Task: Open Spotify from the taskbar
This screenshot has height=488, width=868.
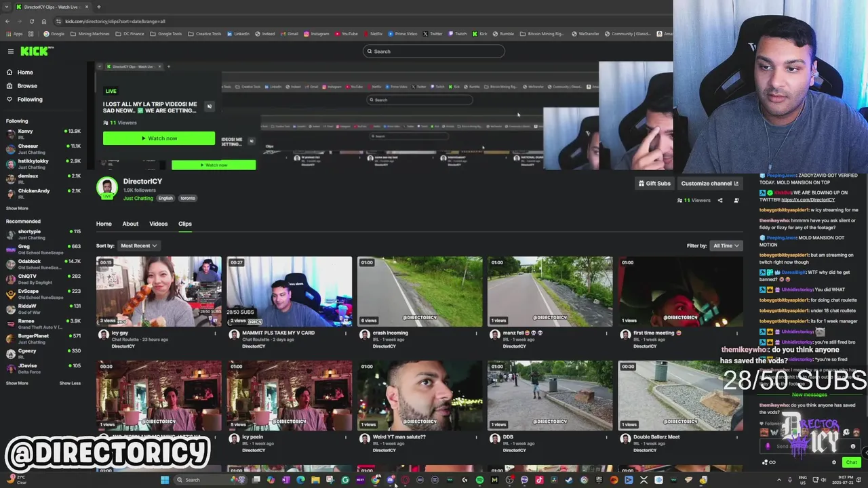Action: pos(479,480)
